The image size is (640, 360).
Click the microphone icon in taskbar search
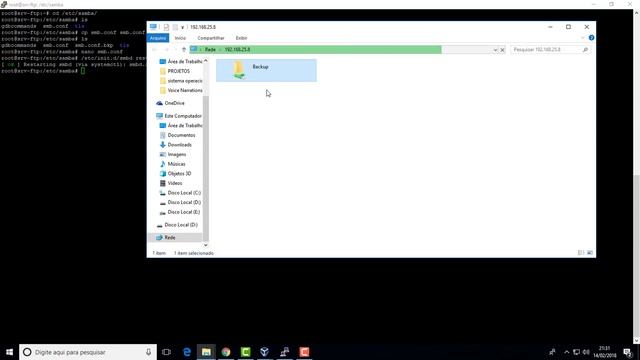(149, 352)
